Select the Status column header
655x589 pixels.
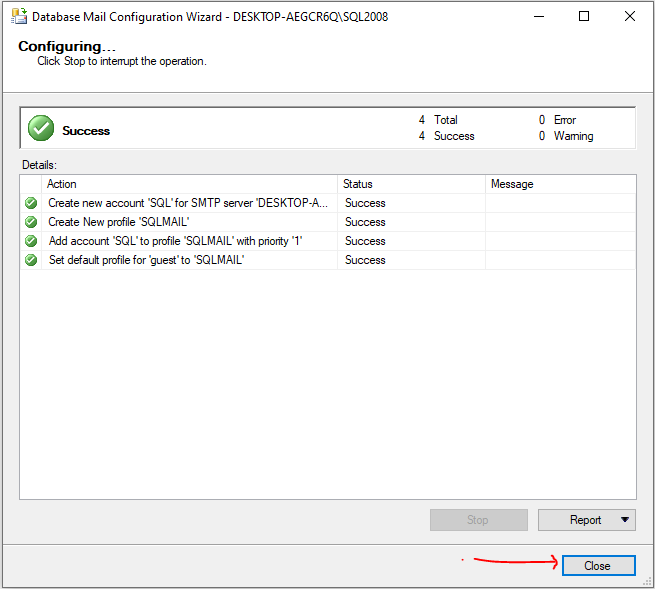coord(411,184)
